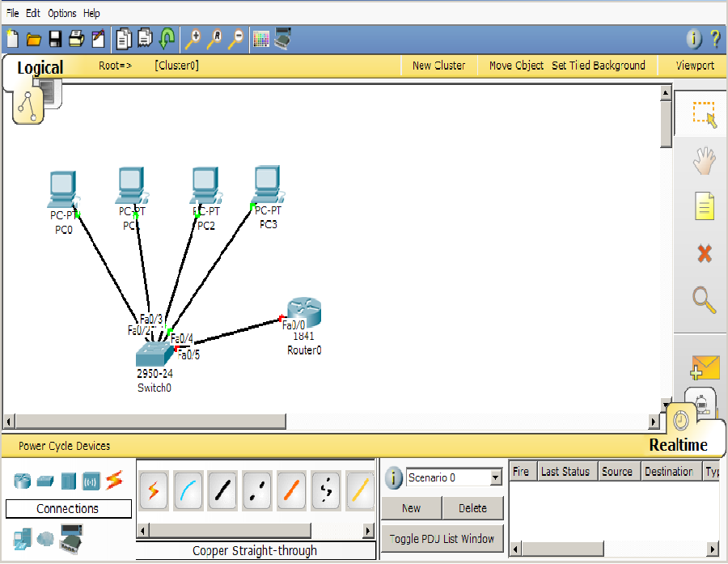
Task: Click the New Cluster button
Action: pyautogui.click(x=438, y=66)
